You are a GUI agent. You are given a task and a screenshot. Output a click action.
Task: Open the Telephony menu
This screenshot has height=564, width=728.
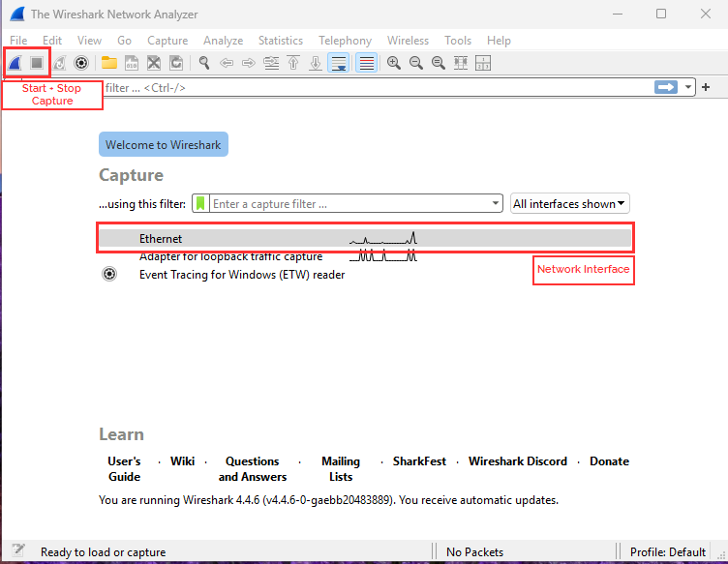click(345, 41)
